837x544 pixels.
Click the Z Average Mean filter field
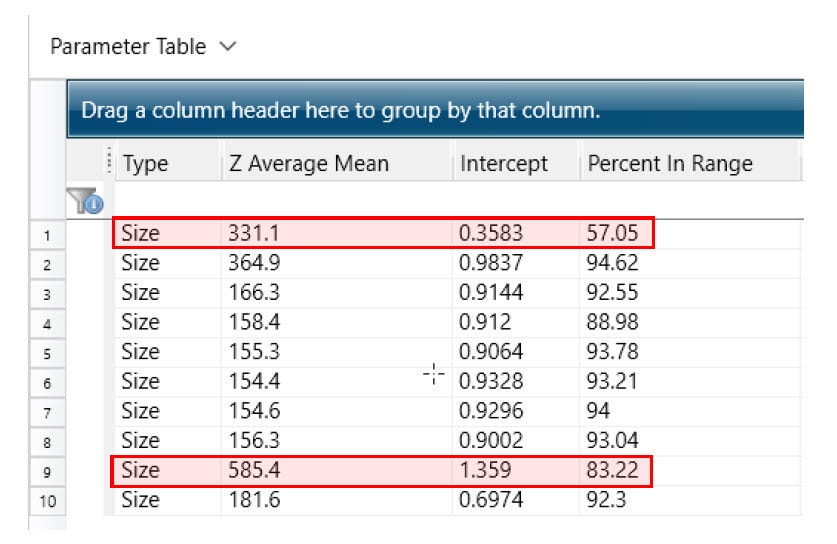pyautogui.click(x=335, y=201)
